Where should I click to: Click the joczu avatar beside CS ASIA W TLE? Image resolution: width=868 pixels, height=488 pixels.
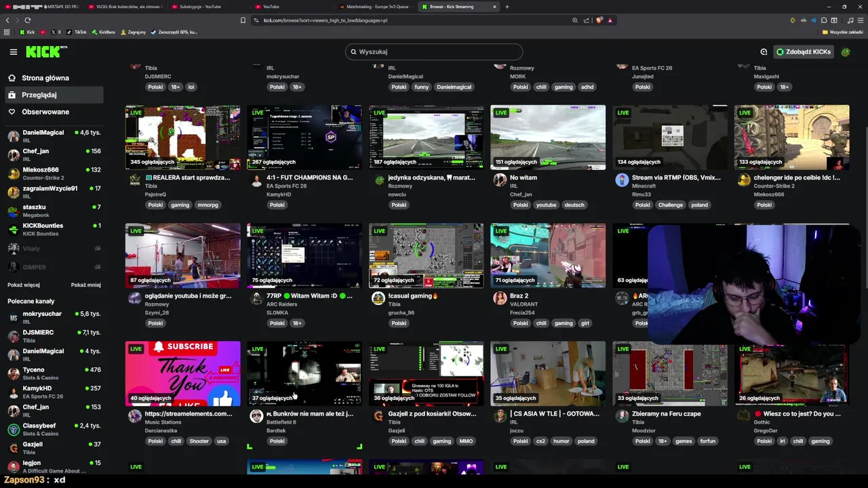(x=500, y=416)
